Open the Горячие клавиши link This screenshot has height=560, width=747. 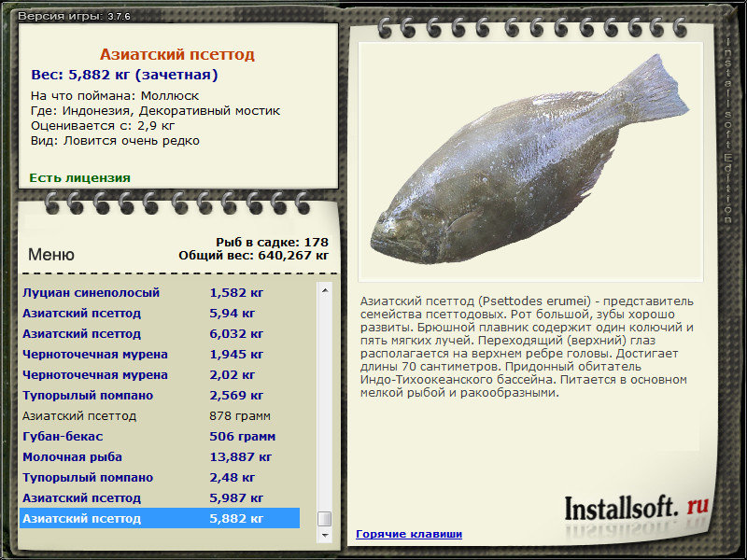pos(409,534)
